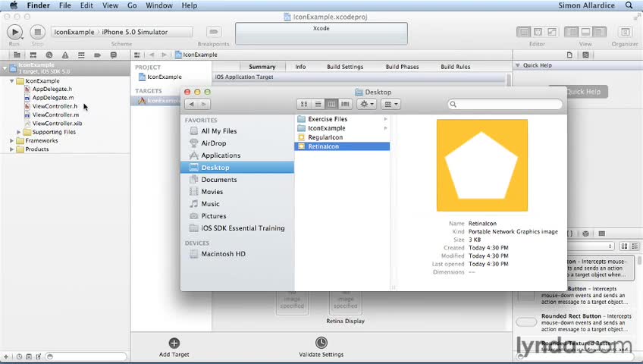Image resolution: width=643 pixels, height=364 pixels.
Task: Switch Finder to icon view
Action: [x=304, y=104]
